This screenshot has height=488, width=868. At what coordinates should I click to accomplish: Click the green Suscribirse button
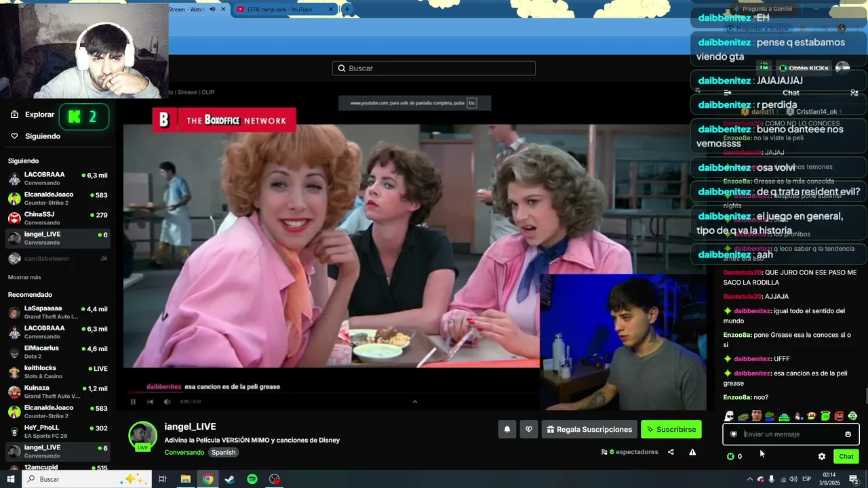pyautogui.click(x=671, y=429)
